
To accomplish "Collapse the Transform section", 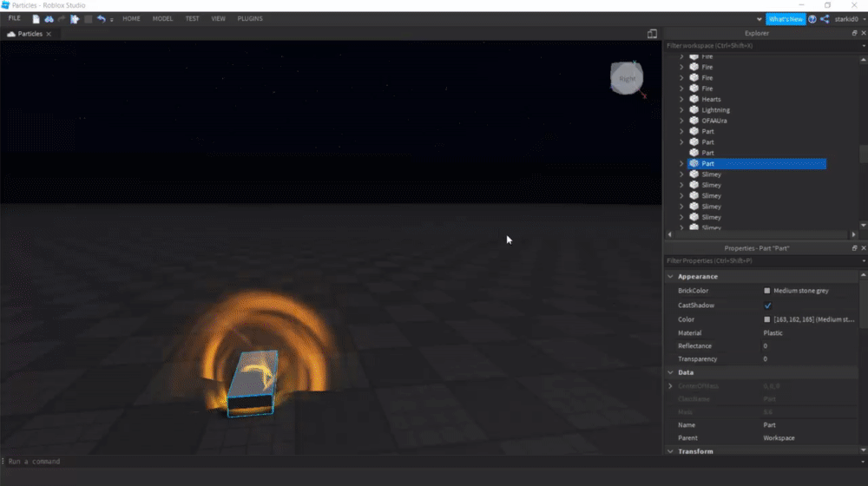I will coord(670,451).
